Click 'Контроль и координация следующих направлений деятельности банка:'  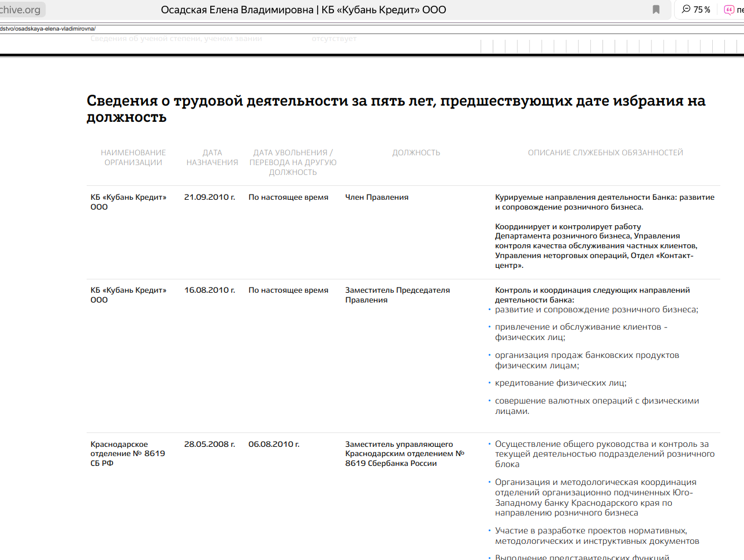coord(593,295)
